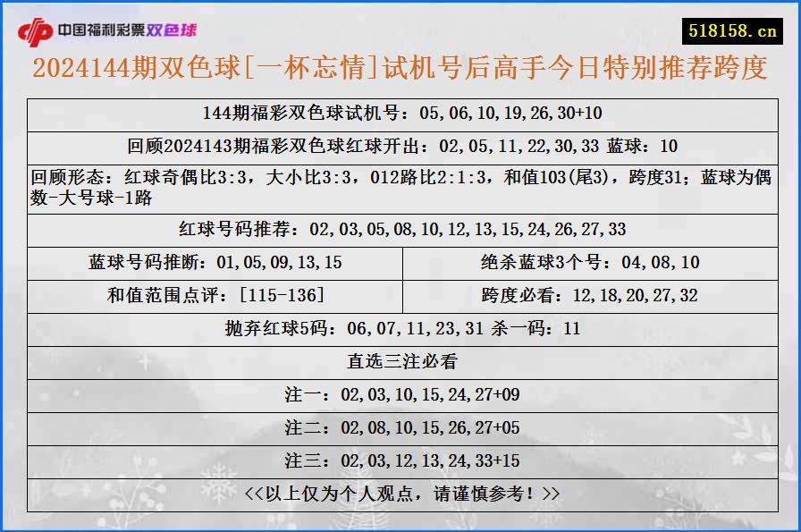The image size is (801, 532).
Task: Open the 2024144期 article title link
Action: click(x=400, y=67)
